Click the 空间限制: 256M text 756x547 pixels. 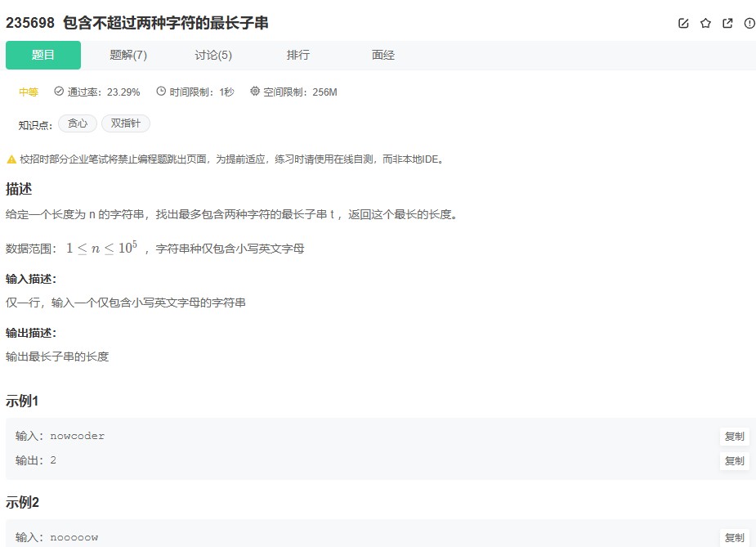click(x=300, y=92)
